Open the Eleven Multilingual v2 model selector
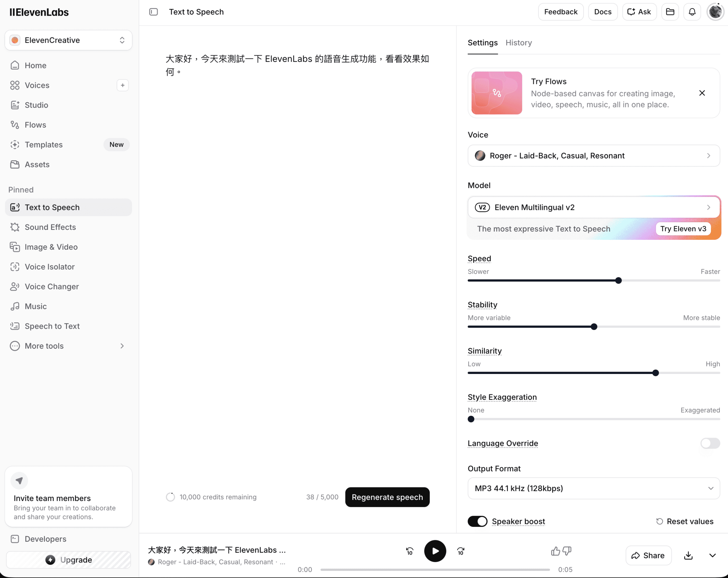The height and width of the screenshot is (578, 728). [593, 207]
